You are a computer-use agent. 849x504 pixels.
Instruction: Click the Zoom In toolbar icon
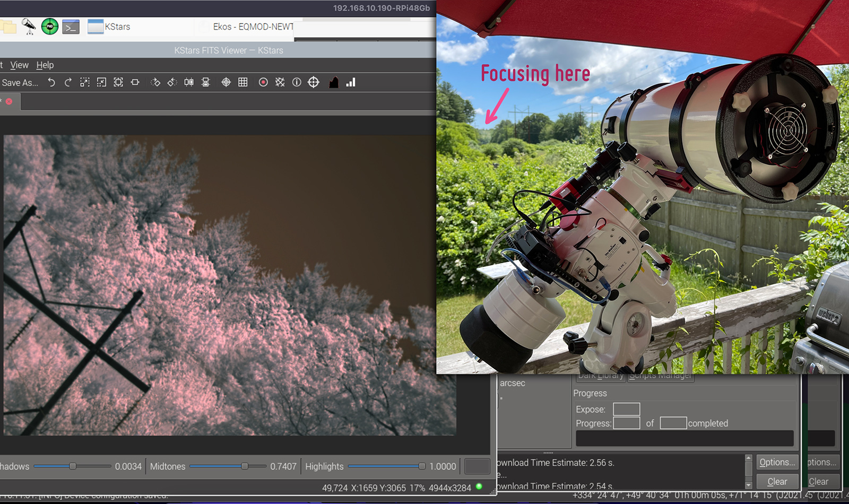pos(85,82)
